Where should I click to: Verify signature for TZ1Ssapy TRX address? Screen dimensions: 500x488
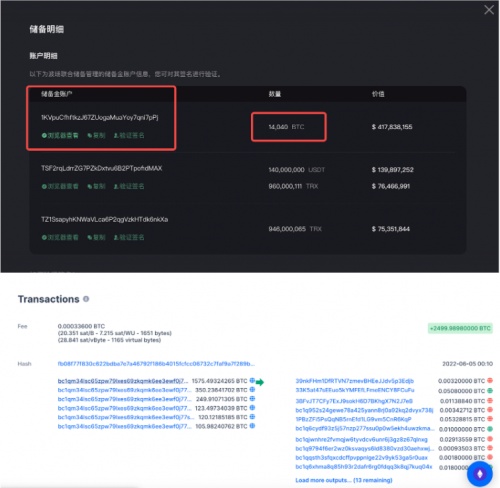tap(129, 237)
